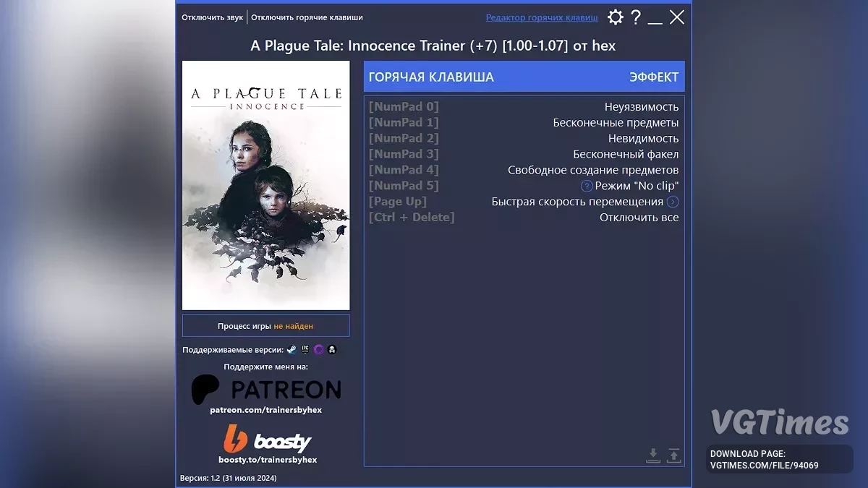The image size is (868, 488).
Task: Open boosty.to/trainersbyhex link
Action: pyautogui.click(x=268, y=460)
